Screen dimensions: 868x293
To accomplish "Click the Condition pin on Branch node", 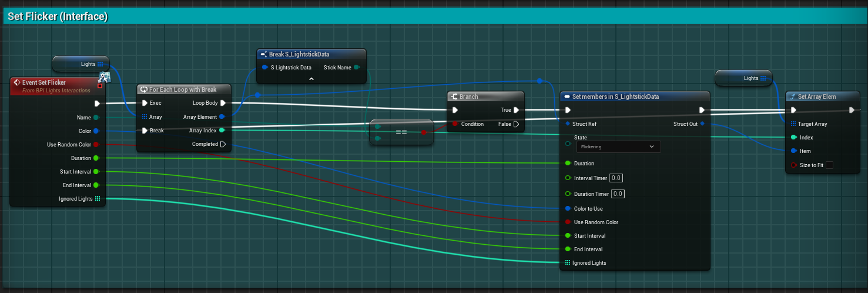I will point(455,124).
